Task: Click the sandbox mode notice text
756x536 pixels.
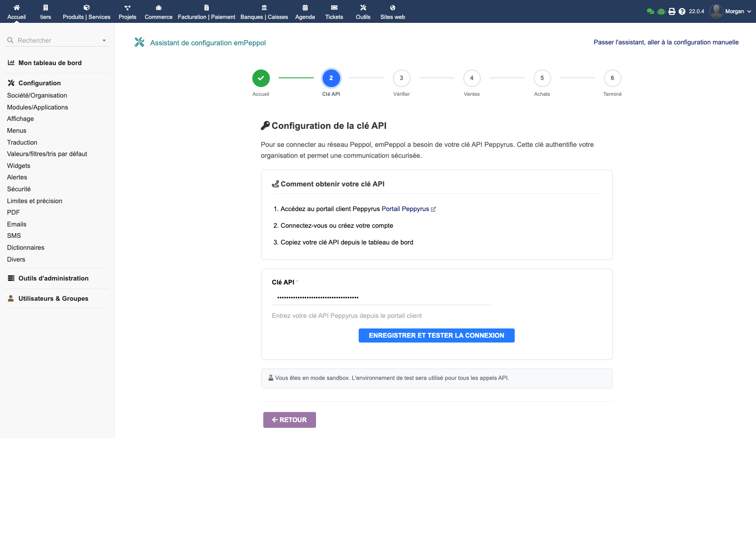Action: pos(392,378)
